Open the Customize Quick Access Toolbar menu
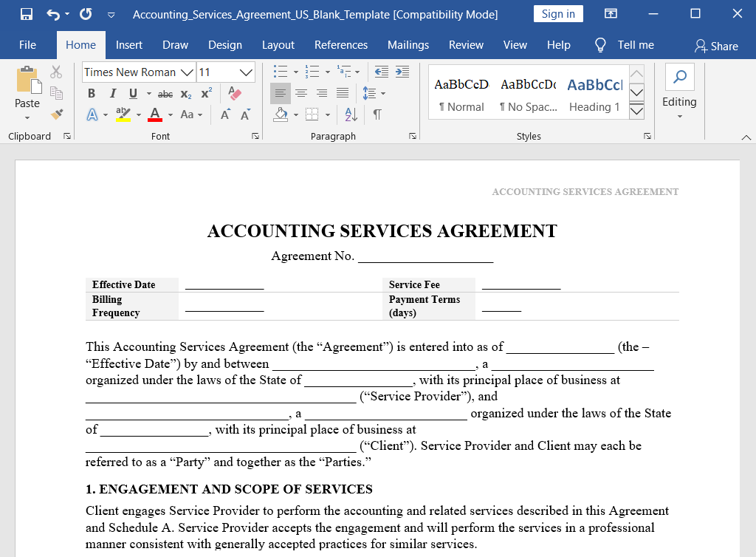The height and width of the screenshot is (557, 756). click(x=111, y=15)
